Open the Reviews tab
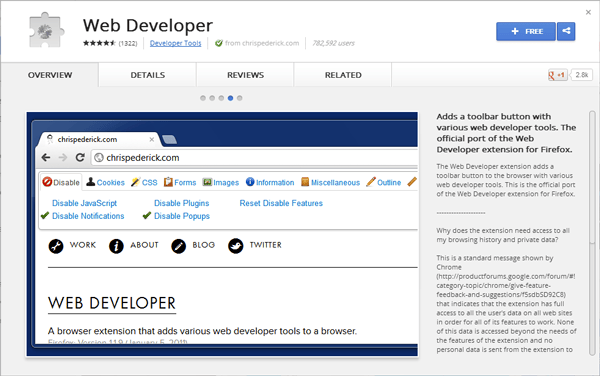 click(x=245, y=75)
